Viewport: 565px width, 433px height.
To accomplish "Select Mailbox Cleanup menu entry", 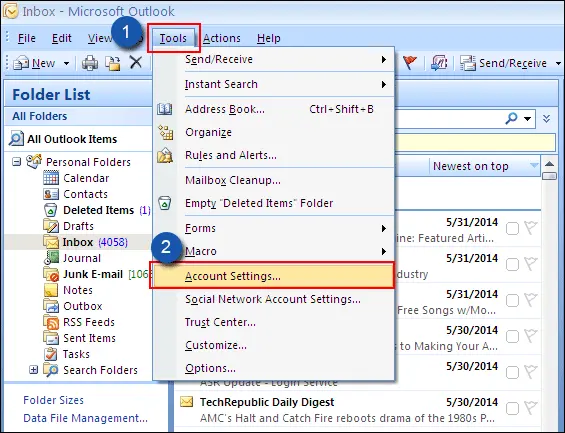I will pyautogui.click(x=274, y=180).
